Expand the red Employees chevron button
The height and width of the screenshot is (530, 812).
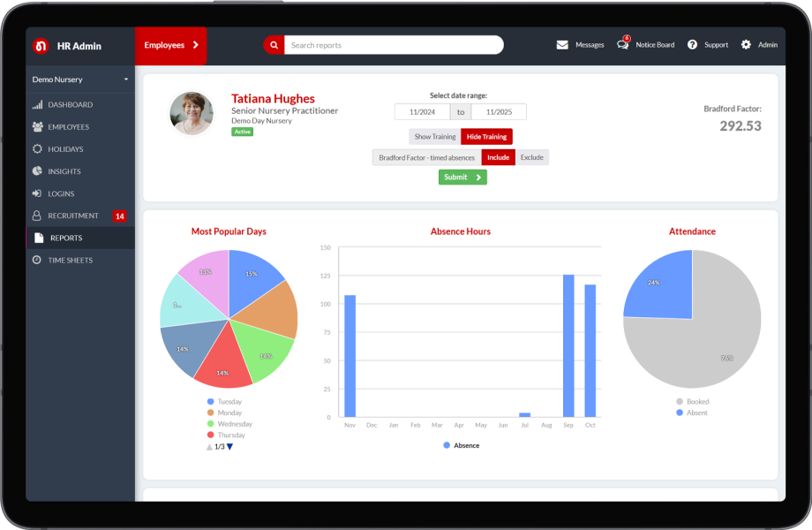click(x=195, y=44)
